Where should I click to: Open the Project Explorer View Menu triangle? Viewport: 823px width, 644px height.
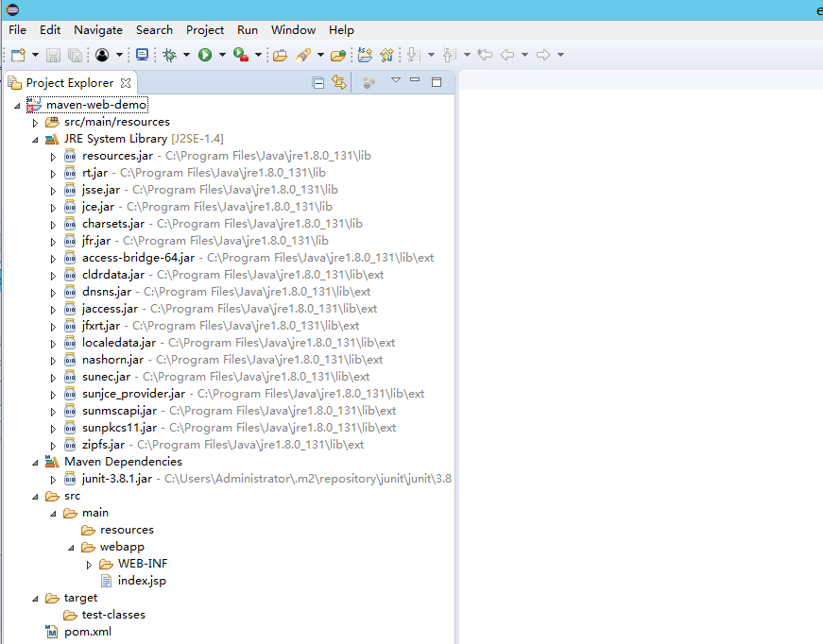pyautogui.click(x=396, y=80)
